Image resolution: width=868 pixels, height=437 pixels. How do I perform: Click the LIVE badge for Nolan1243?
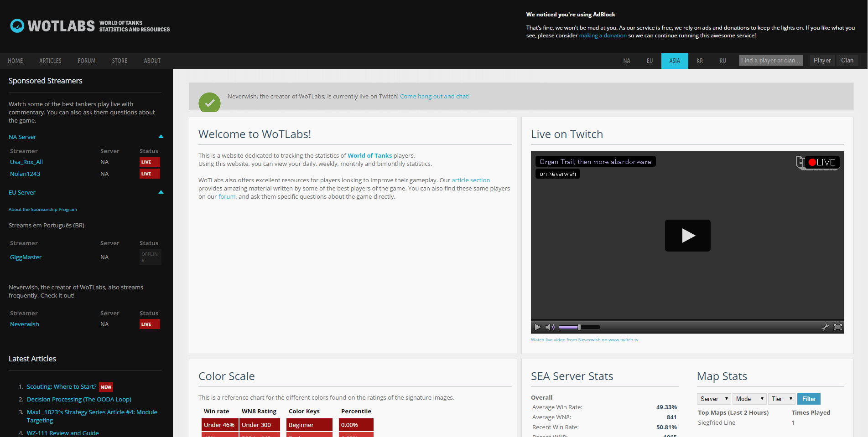coord(150,174)
